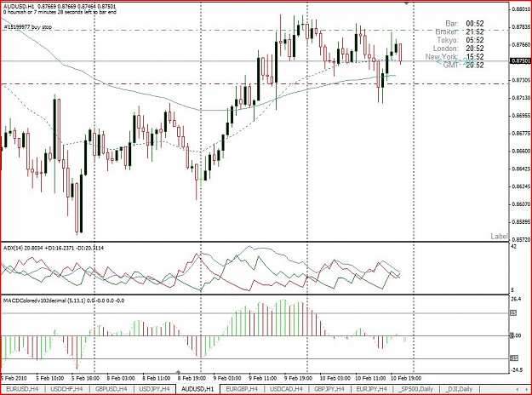532x395 pixels.
Task: Show the GBPJPY,H4 chart tab
Action: (329, 389)
